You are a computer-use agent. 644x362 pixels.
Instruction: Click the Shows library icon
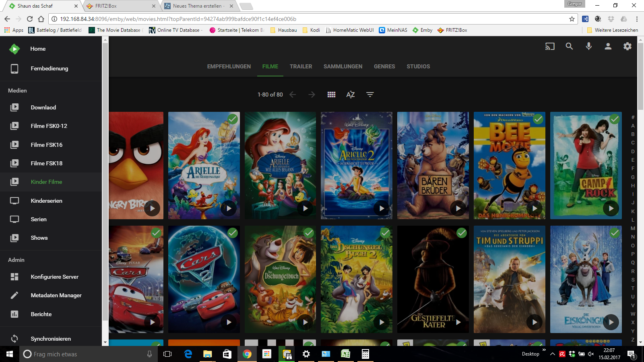point(14,238)
